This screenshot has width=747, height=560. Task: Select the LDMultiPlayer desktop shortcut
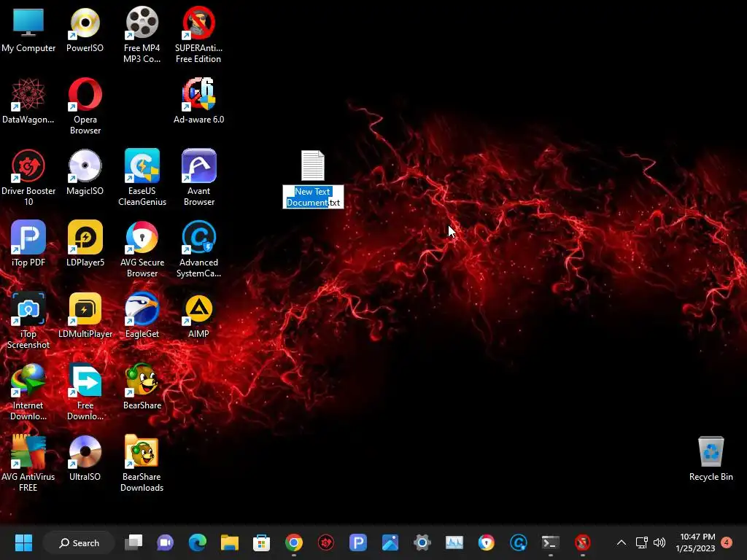pos(85,315)
